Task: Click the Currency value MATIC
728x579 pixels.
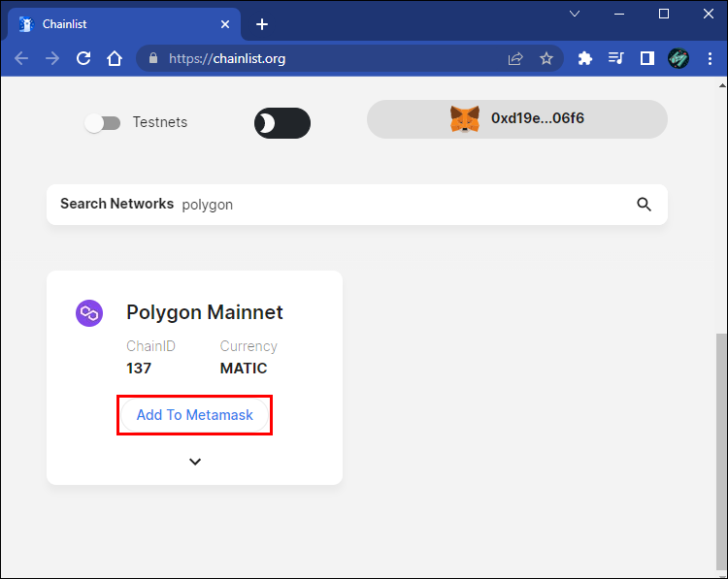Action: coord(244,368)
